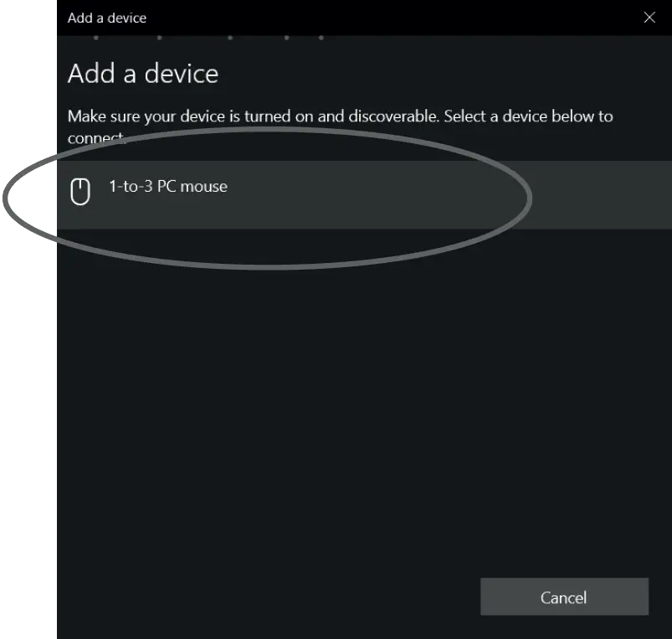672x639 pixels.
Task: Click the mouse icon beside 1-to-3 PC mouse
Action: [x=80, y=192]
